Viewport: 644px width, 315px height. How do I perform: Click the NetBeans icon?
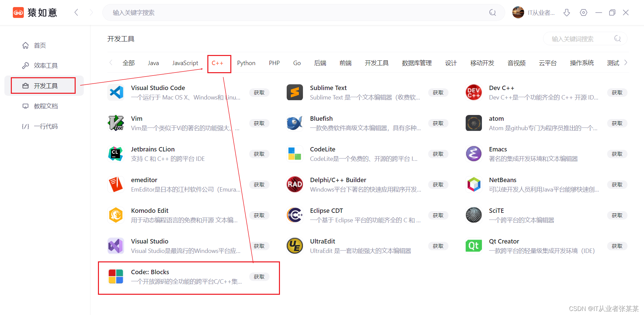[474, 184]
